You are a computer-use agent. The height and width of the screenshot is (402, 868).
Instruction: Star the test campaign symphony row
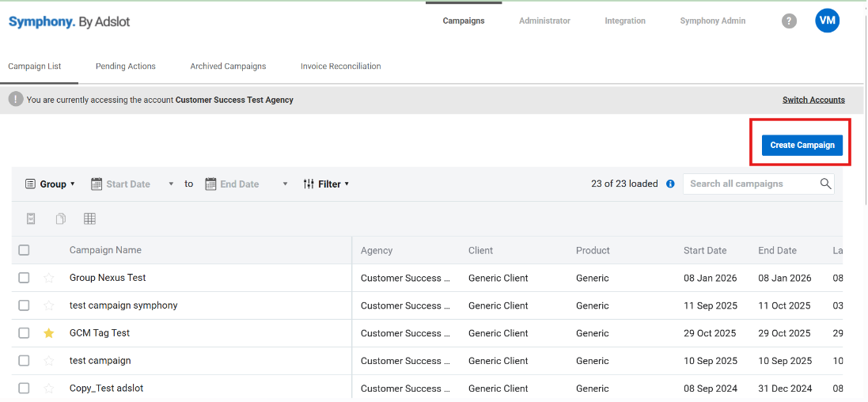pos(49,305)
